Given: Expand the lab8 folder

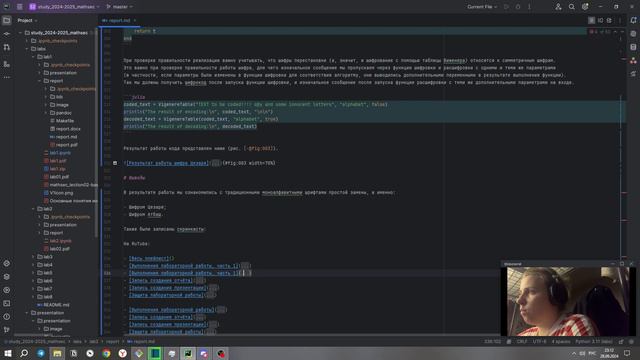Looking at the screenshot, I should pos(33,297).
